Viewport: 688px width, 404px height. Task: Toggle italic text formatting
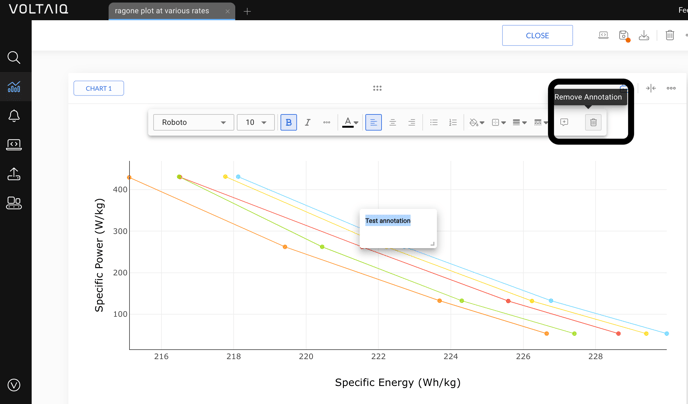tap(307, 123)
